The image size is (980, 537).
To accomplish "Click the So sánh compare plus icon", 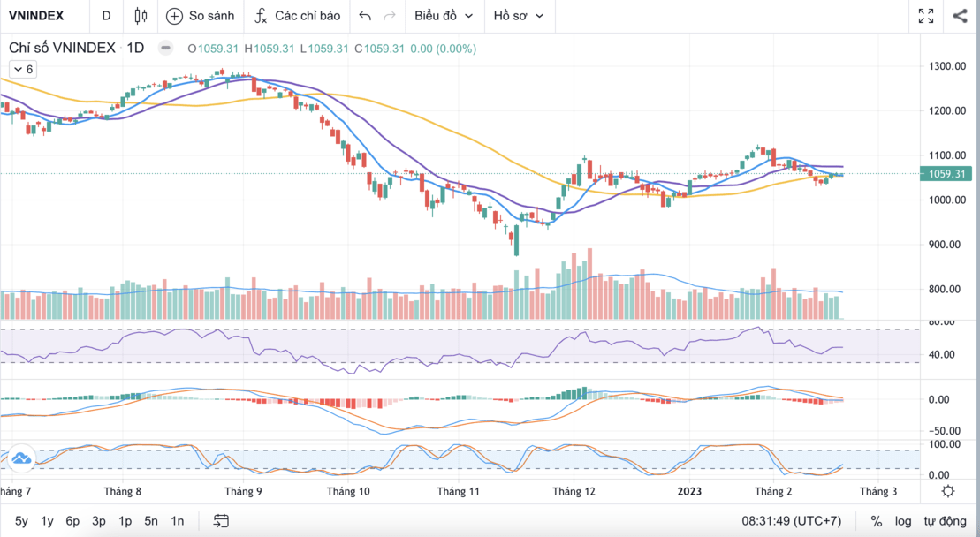I will tap(174, 16).
